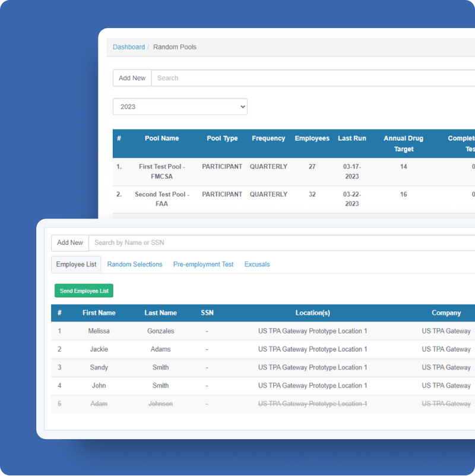
Task: Click the Send Employee List button
Action: pos(84,291)
